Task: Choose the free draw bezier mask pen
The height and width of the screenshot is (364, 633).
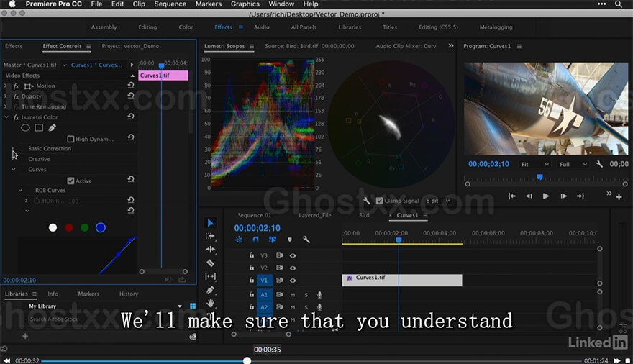Action: pos(52,128)
